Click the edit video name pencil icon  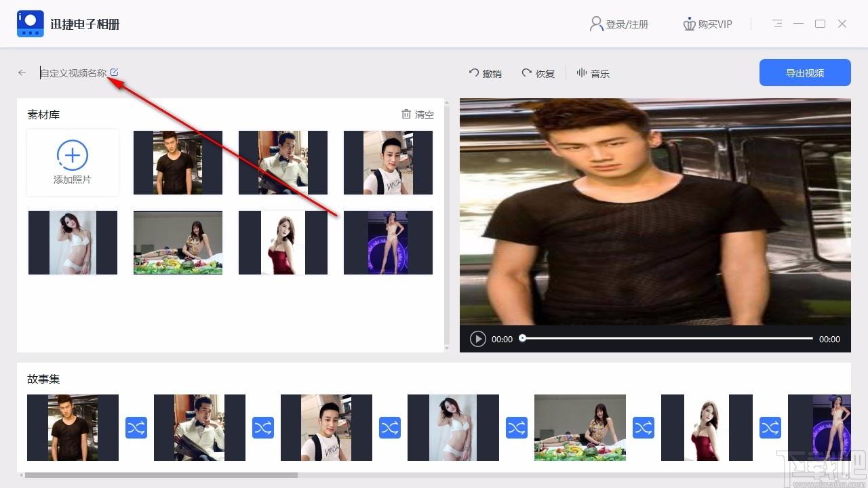point(114,72)
